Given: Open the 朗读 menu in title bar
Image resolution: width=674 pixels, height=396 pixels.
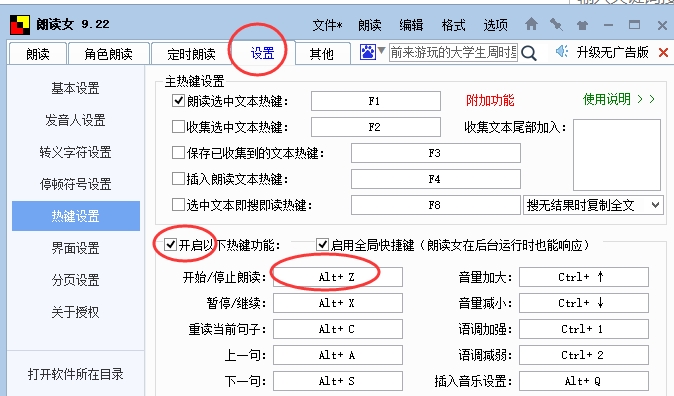Looking at the screenshot, I should tap(370, 25).
